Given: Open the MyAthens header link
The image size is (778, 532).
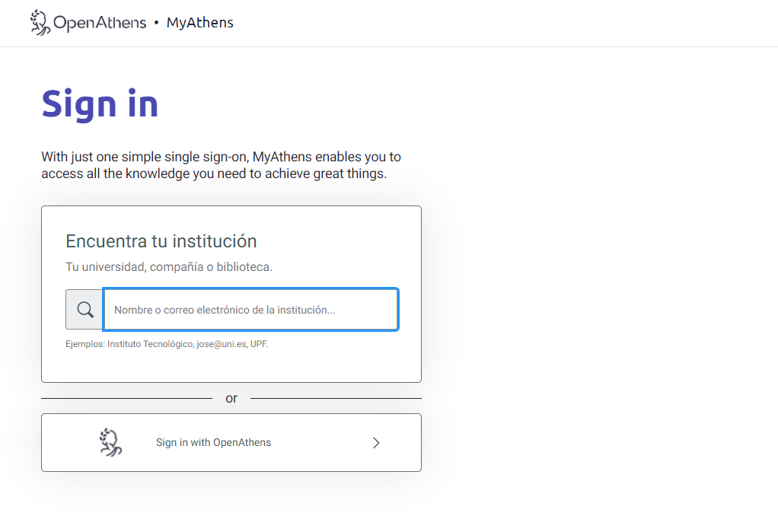Looking at the screenshot, I should [x=200, y=23].
